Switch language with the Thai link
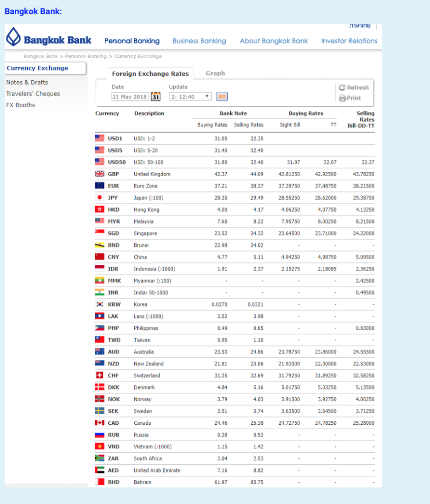Viewport: 430px width, 504px height. click(360, 26)
